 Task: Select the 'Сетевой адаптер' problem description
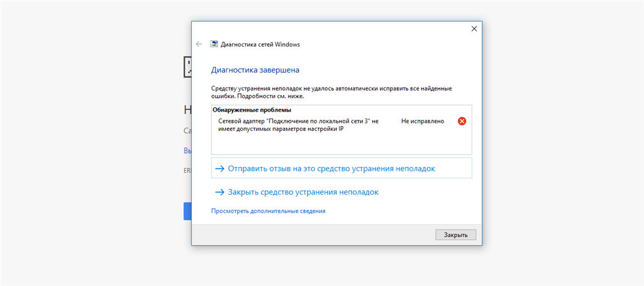(298, 125)
